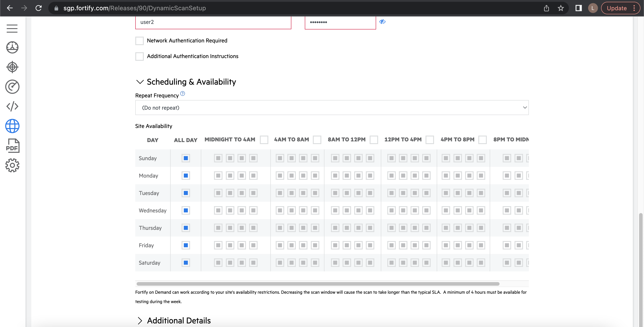Image resolution: width=644 pixels, height=327 pixels.
Task: Click the crosshair target sidebar icon
Action: tap(12, 67)
